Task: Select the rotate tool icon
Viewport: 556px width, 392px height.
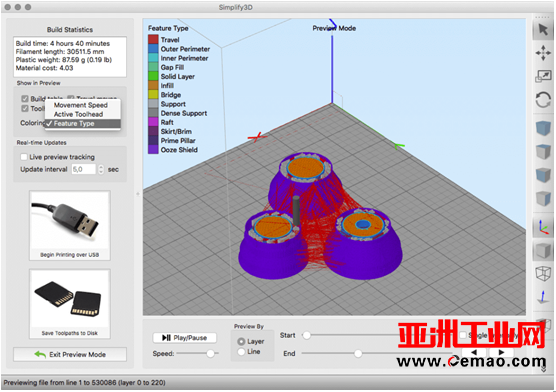Action: [x=543, y=100]
